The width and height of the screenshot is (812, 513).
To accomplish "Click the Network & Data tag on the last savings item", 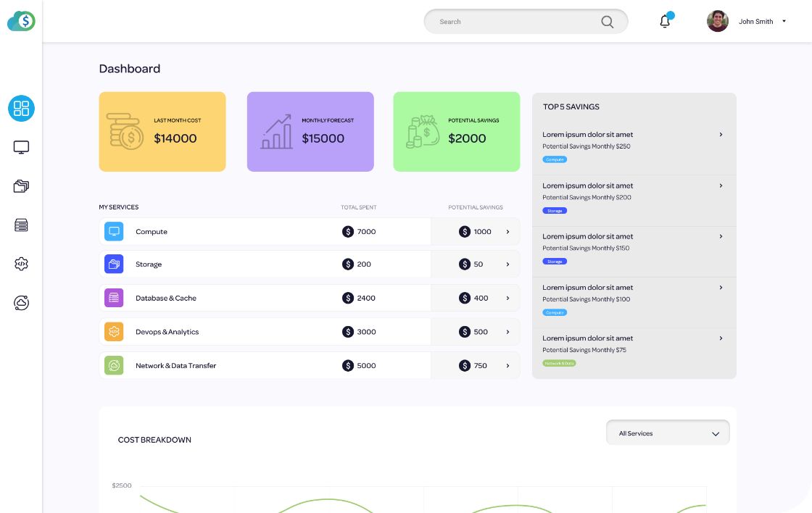I will [x=559, y=362].
